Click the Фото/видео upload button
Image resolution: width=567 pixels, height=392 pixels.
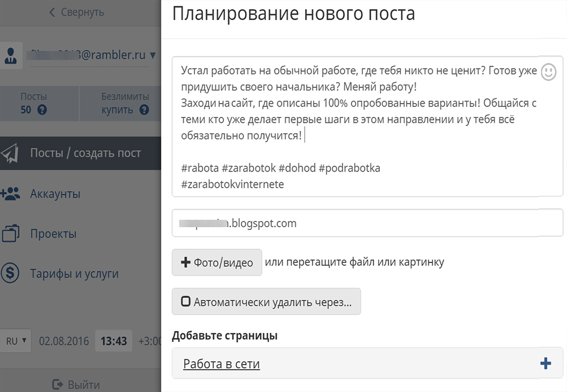(x=217, y=262)
